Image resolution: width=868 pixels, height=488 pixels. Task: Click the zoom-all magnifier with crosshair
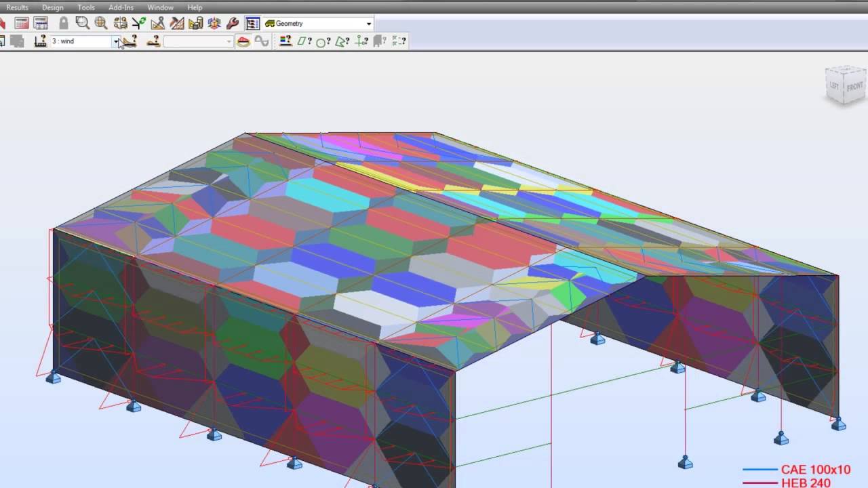click(101, 24)
